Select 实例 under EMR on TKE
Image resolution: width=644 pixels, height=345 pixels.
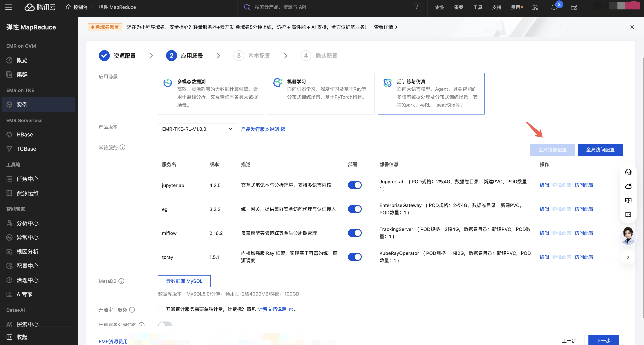click(x=38, y=104)
